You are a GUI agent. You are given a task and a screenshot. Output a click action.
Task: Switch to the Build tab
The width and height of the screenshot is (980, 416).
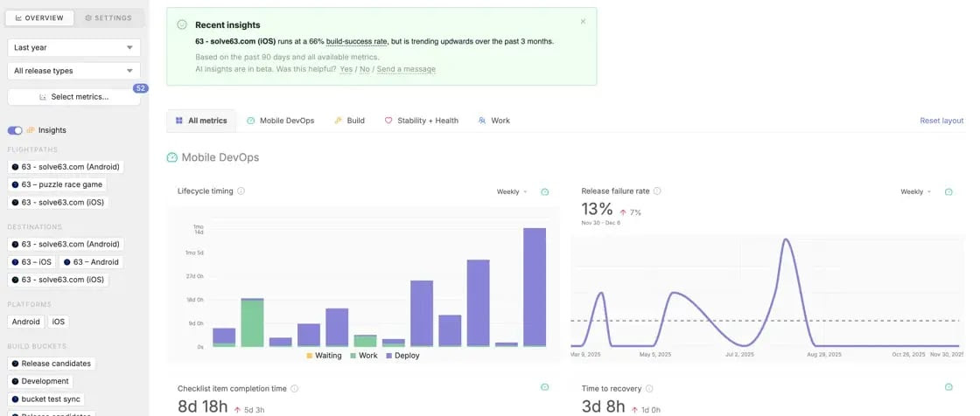(x=349, y=121)
